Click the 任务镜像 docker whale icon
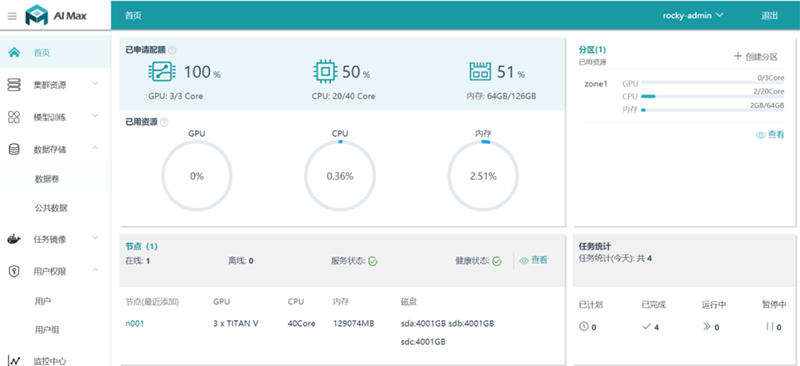 (14, 239)
